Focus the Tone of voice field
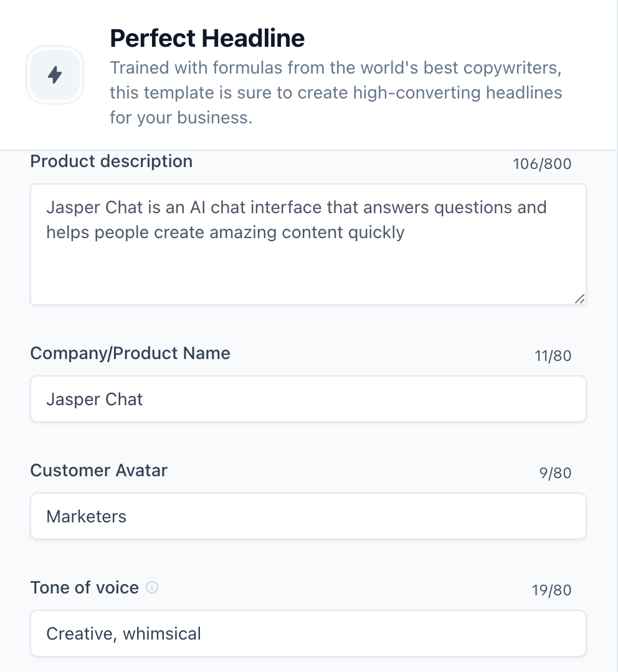 point(308,633)
